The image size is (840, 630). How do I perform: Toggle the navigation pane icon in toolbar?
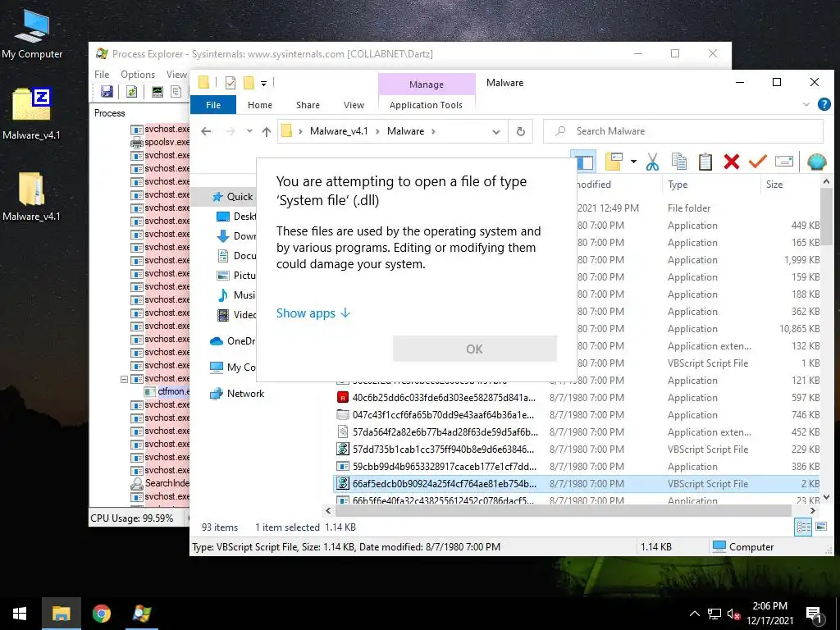pyautogui.click(x=584, y=162)
